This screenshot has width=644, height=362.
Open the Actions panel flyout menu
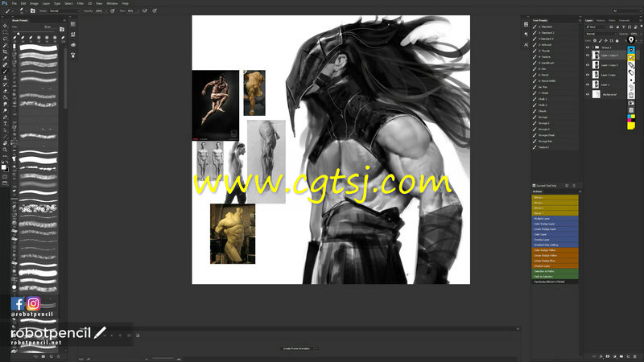tap(580, 191)
